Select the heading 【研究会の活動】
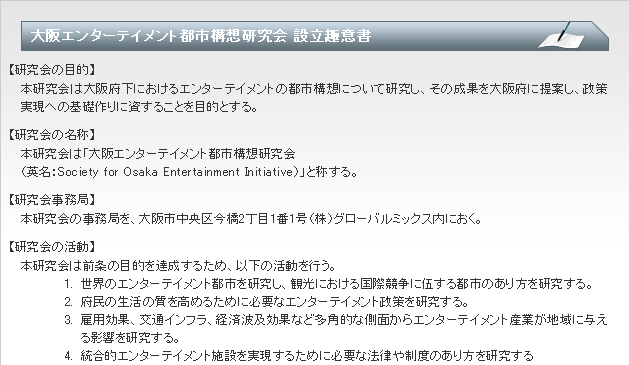The width and height of the screenshot is (629, 365). click(x=51, y=247)
